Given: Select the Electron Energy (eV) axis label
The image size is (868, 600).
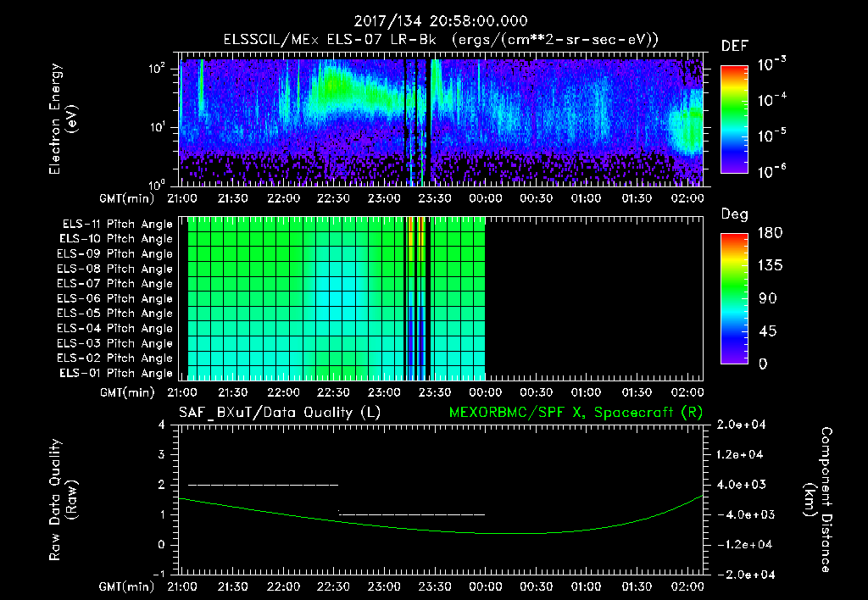Looking at the screenshot, I should (63, 119).
